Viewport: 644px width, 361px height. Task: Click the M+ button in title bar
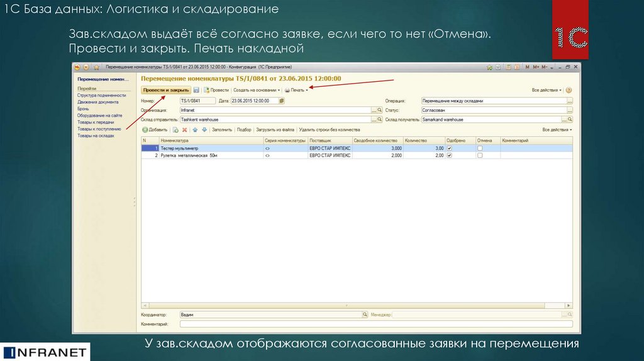[x=536, y=67]
